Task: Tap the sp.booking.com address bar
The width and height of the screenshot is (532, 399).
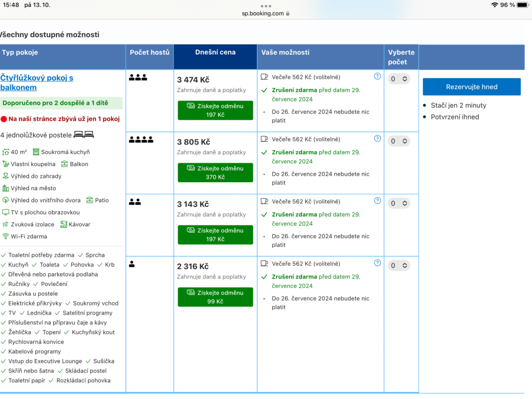Action: pyautogui.click(x=266, y=13)
